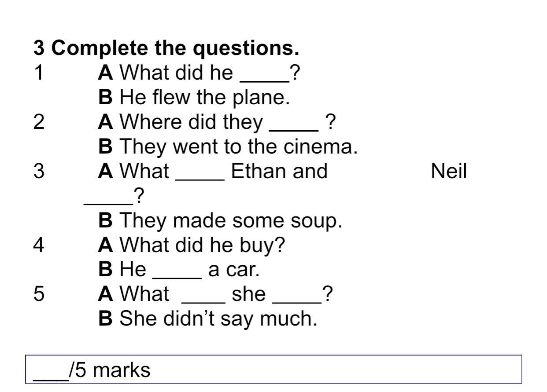
Task: Click the blank after 'What did he'
Action: pos(263,75)
